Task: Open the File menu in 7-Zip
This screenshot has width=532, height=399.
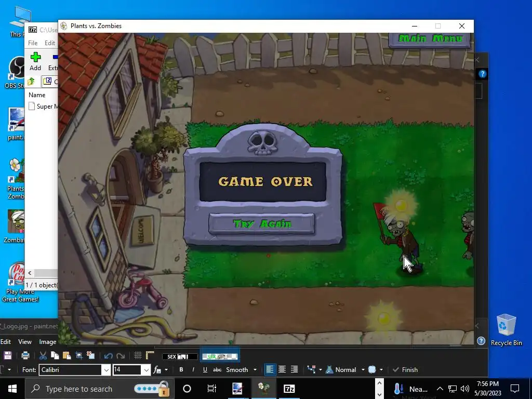Action: (x=33, y=43)
